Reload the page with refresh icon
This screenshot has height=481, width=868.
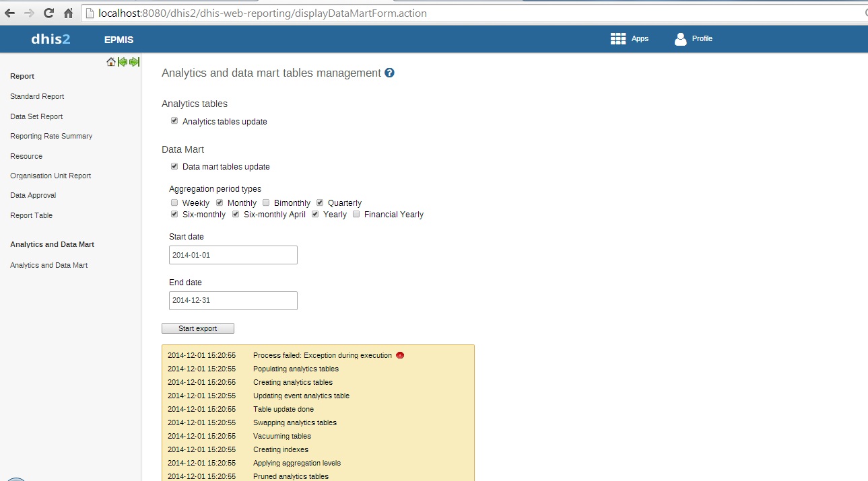tap(48, 13)
